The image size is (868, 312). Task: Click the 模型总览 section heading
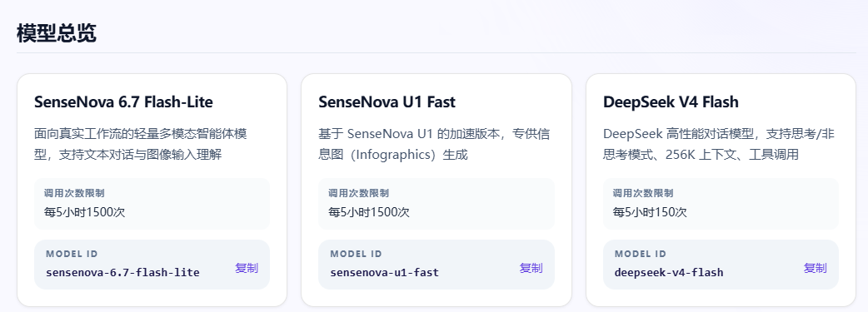click(57, 34)
